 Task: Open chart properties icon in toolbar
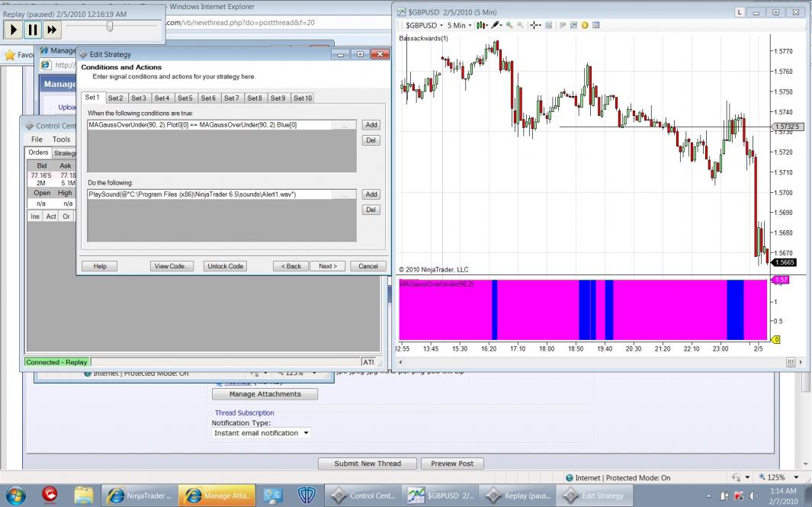(596, 25)
